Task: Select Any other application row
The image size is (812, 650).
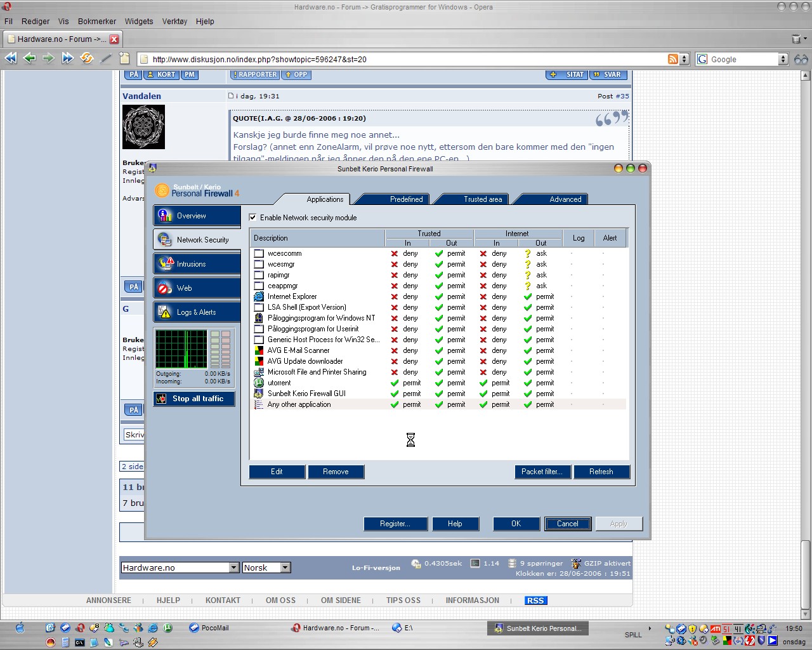Action: (x=438, y=404)
